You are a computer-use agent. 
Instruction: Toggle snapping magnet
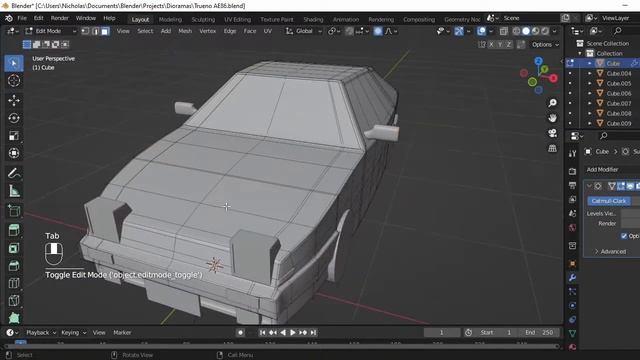click(x=349, y=31)
